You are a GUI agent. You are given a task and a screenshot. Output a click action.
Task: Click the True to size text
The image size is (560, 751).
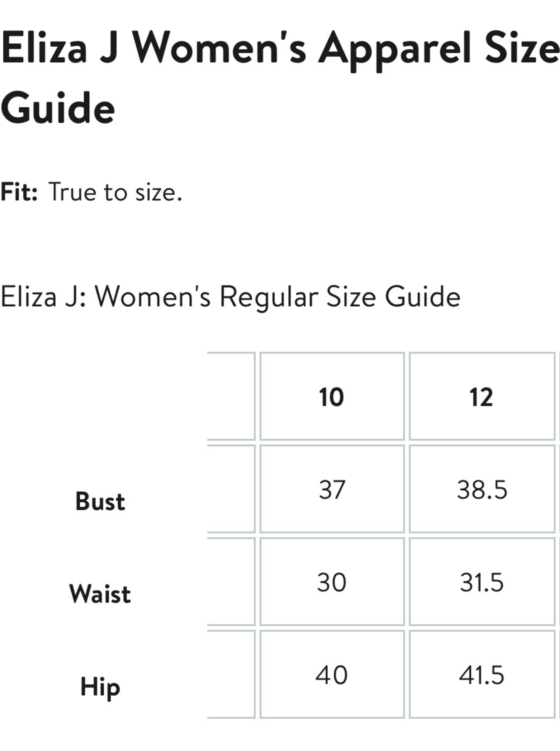116,192
